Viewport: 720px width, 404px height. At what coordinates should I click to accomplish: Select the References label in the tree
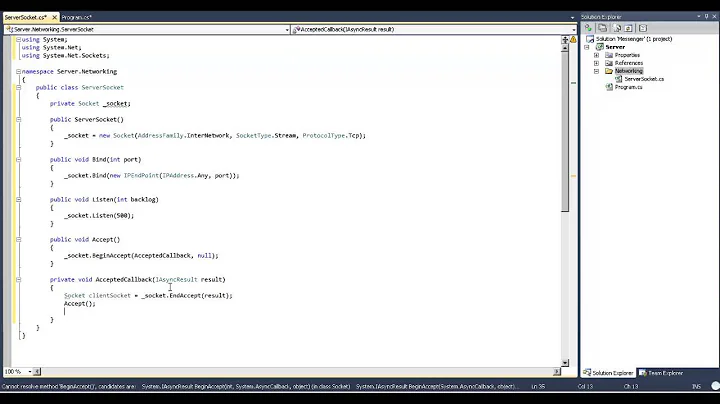pyautogui.click(x=629, y=63)
